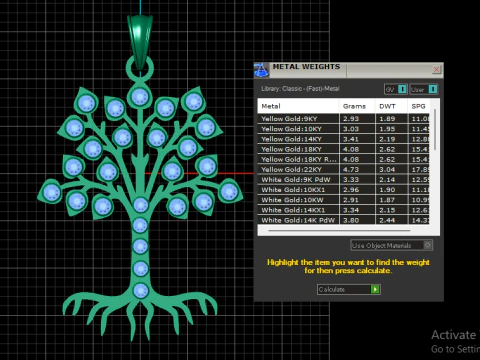
Task: Select the Yellow Gold:18KY row
Action: pos(343,149)
